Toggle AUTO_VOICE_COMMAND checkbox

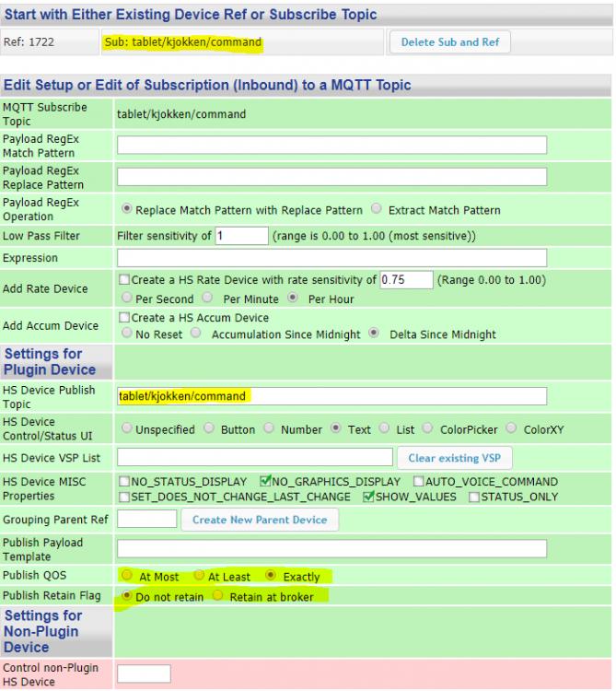pos(419,481)
